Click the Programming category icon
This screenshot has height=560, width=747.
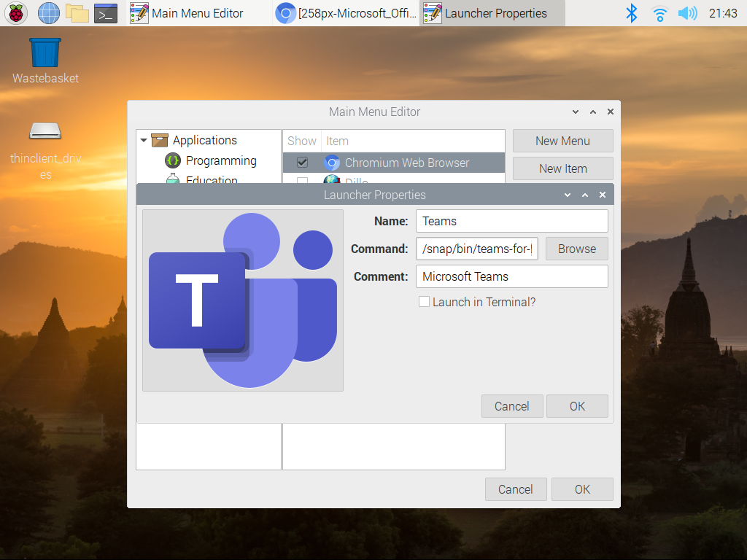coord(172,160)
